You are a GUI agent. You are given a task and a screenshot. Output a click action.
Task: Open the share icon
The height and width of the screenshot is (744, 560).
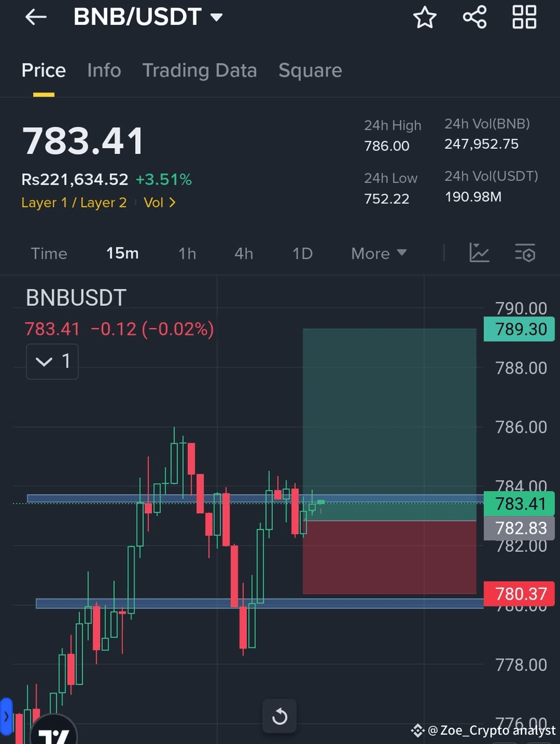474,17
